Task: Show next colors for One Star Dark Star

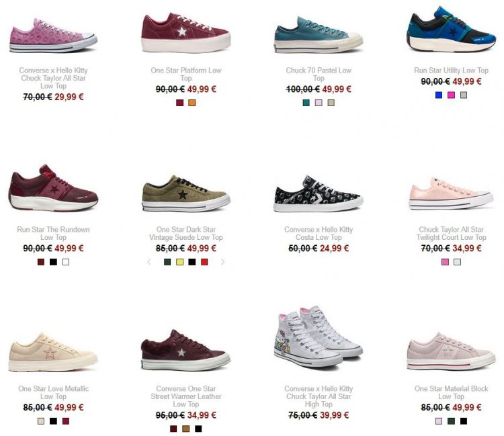Action: (x=222, y=262)
